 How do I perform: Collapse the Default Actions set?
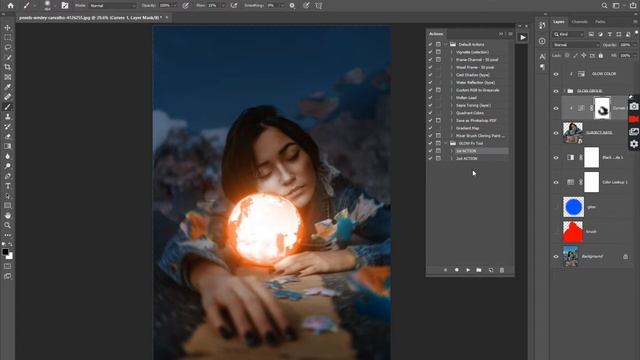(x=446, y=44)
